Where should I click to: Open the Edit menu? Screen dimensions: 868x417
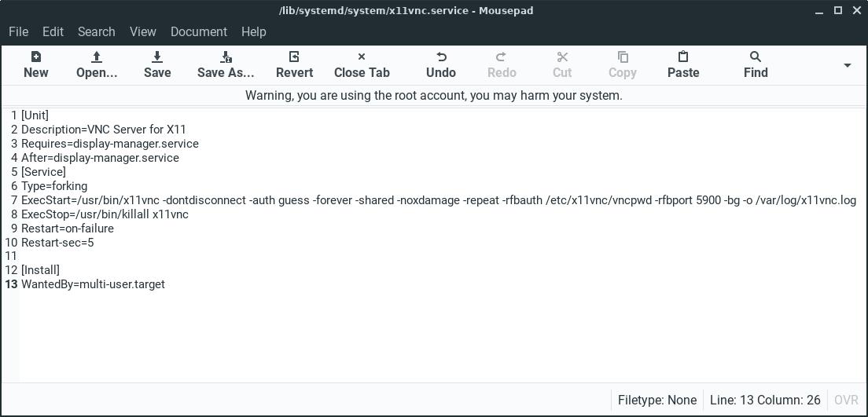click(53, 31)
